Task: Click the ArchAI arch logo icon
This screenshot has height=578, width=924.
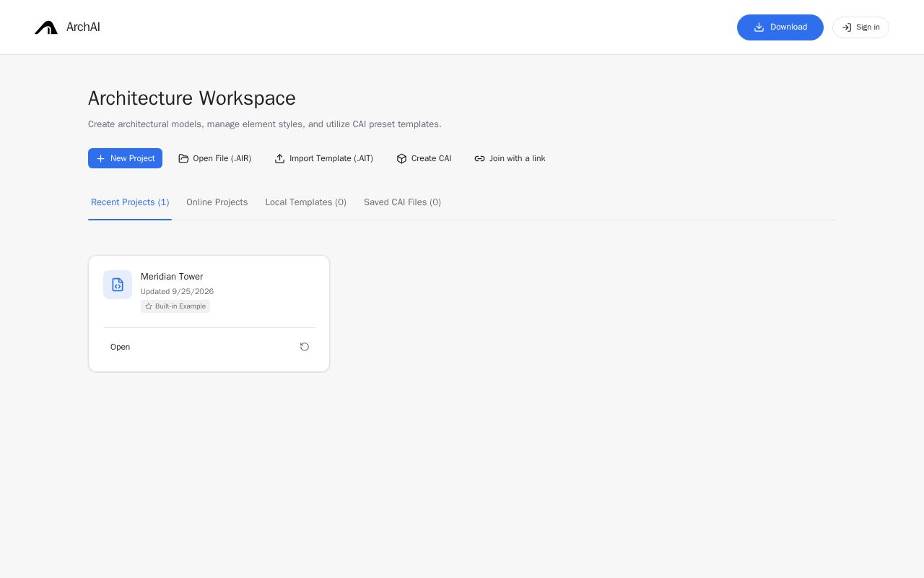Action: point(46,27)
